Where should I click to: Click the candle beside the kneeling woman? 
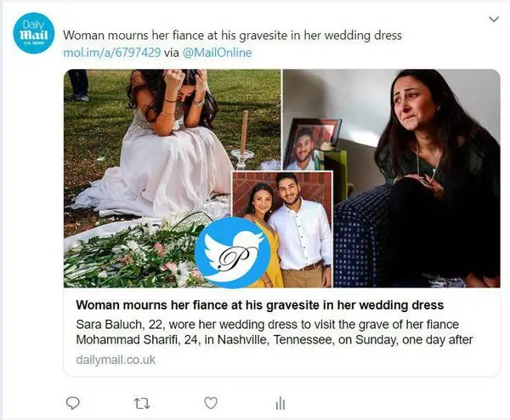pyautogui.click(x=244, y=136)
